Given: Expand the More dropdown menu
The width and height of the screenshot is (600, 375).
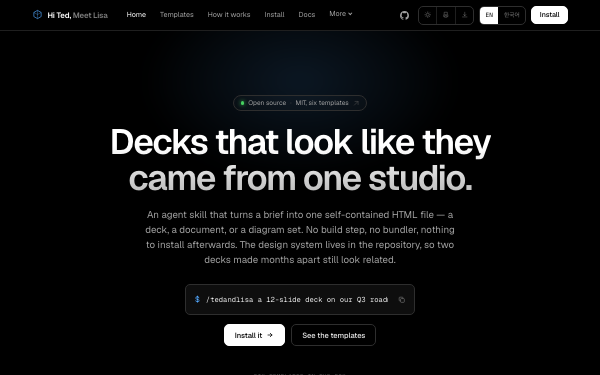Looking at the screenshot, I should click(341, 14).
